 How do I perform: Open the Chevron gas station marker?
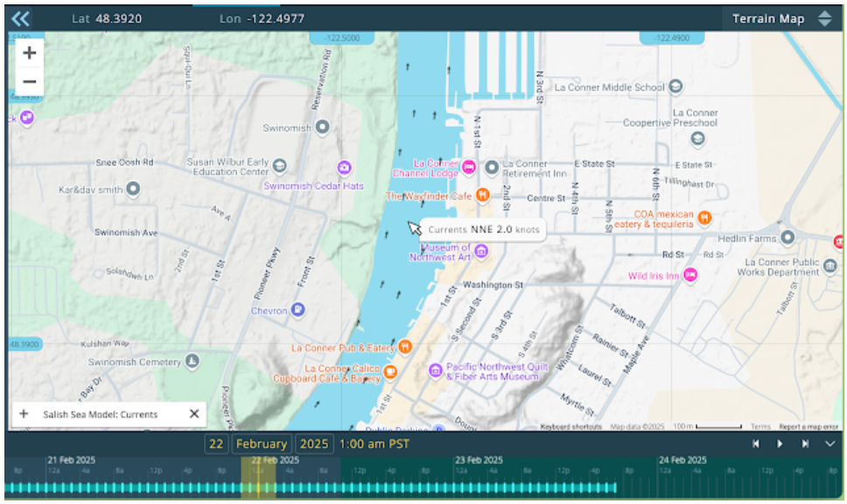[x=297, y=310]
